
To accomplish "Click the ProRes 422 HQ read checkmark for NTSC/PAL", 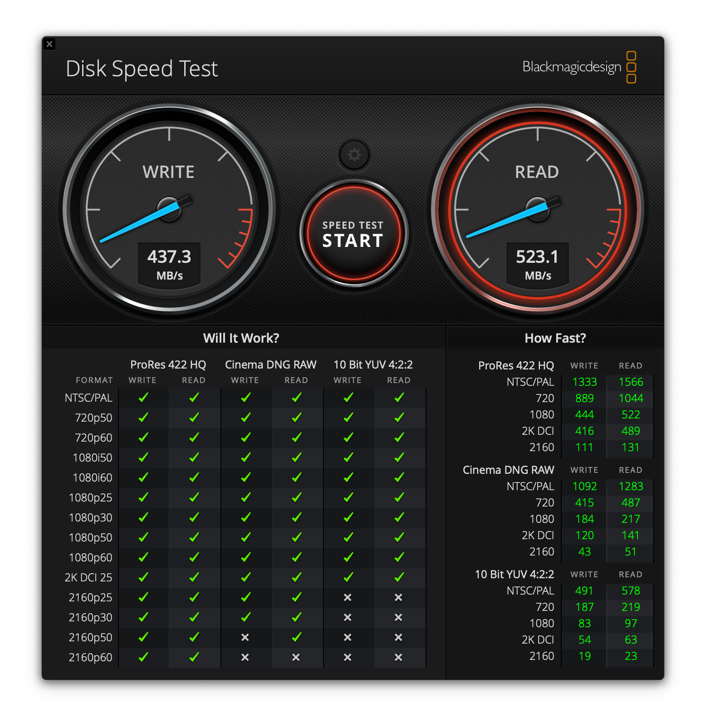I will pos(194,398).
